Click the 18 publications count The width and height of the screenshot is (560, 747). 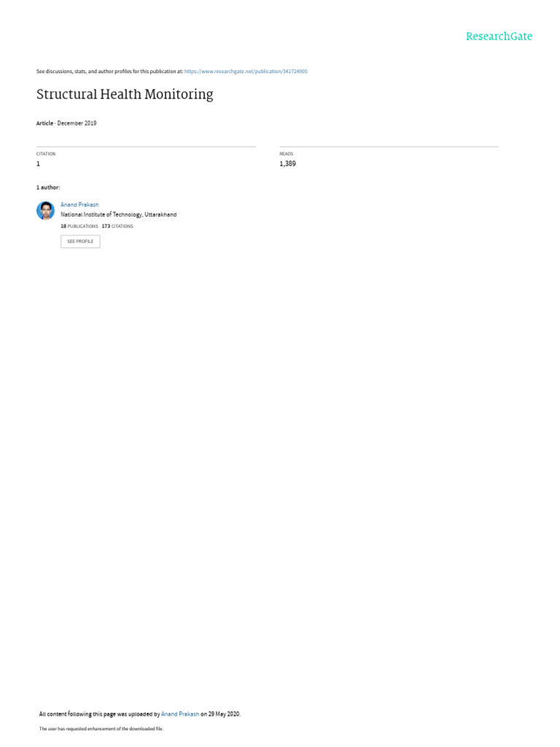pyautogui.click(x=79, y=226)
